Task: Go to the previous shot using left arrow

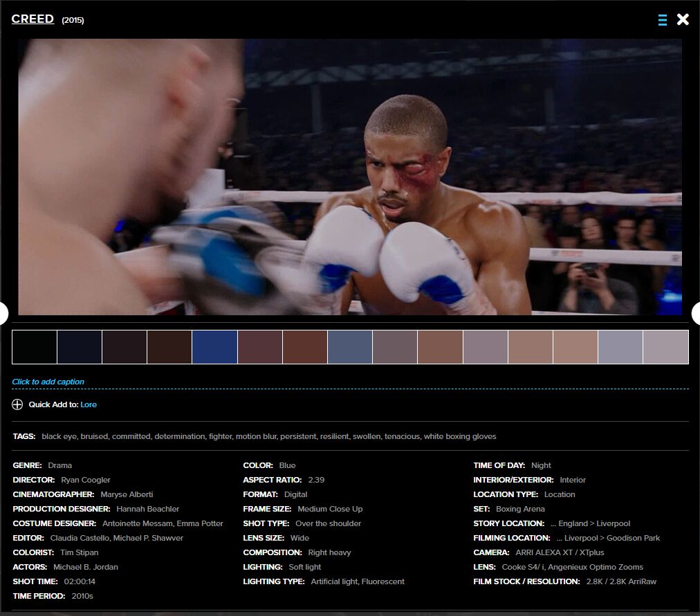Action: 3,313
